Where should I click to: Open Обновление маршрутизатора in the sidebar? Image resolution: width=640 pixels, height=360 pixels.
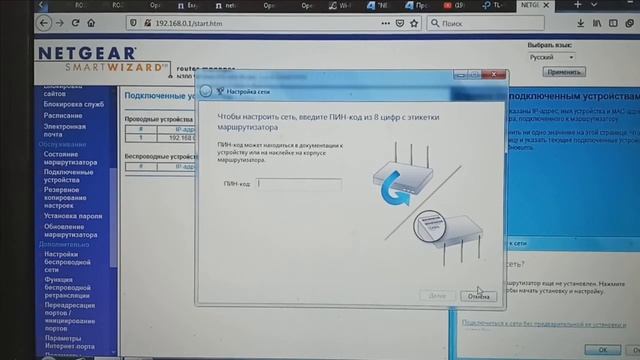point(70,231)
